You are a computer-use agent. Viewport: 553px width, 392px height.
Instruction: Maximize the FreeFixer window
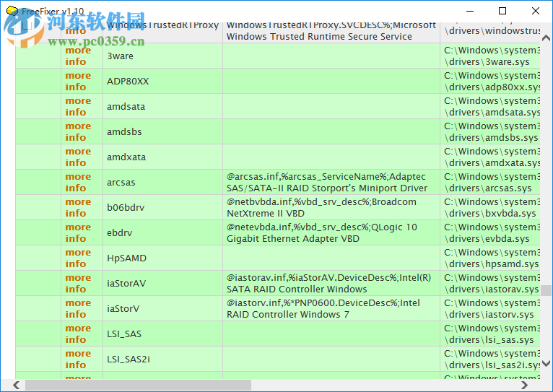coord(502,11)
